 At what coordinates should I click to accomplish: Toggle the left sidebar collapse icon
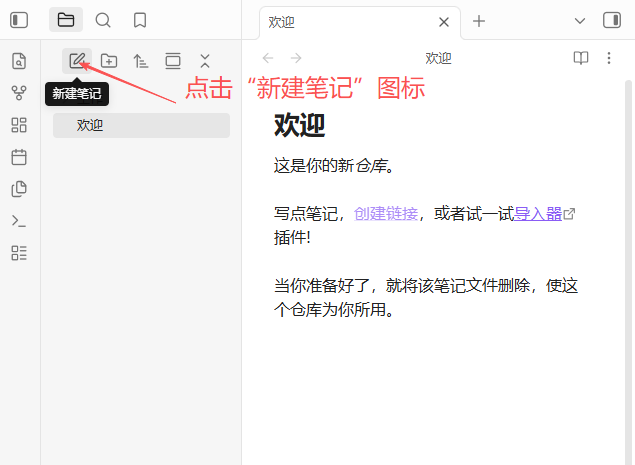point(19,20)
